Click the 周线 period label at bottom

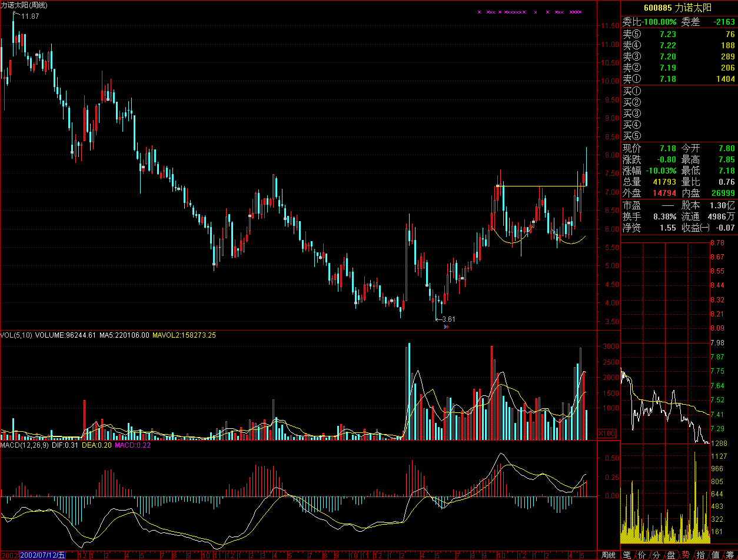[x=609, y=555]
